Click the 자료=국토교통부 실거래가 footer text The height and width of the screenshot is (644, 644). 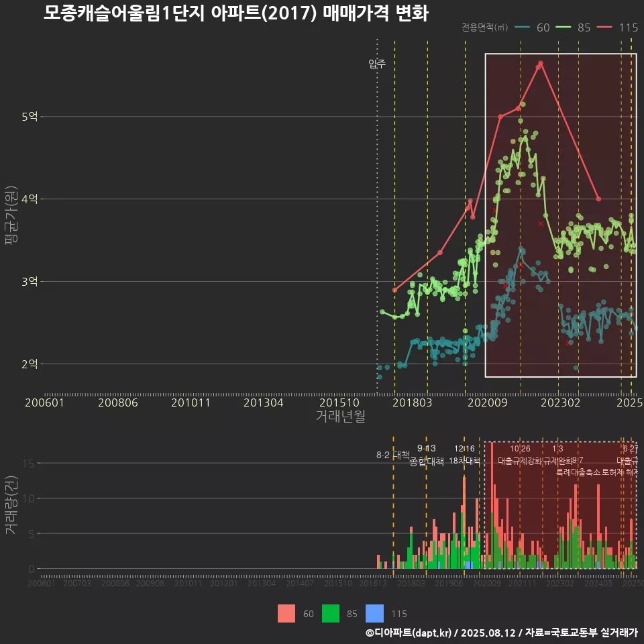pyautogui.click(x=581, y=633)
